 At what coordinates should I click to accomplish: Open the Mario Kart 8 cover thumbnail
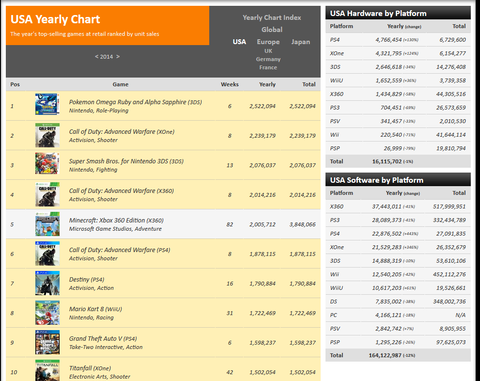click(x=47, y=313)
